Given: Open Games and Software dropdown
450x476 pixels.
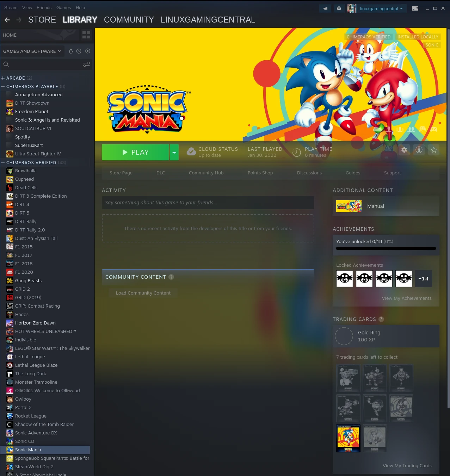Looking at the screenshot, I should 32,51.
